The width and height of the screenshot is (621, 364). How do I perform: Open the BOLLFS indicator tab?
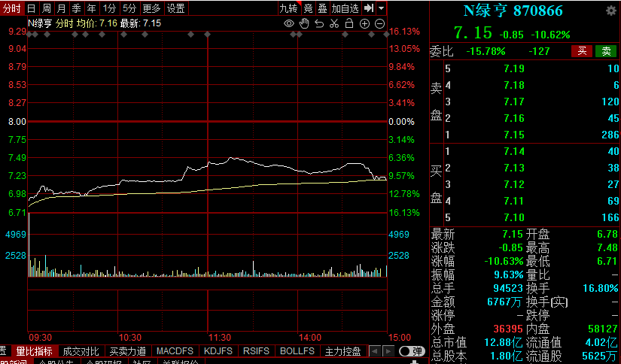coord(297,351)
